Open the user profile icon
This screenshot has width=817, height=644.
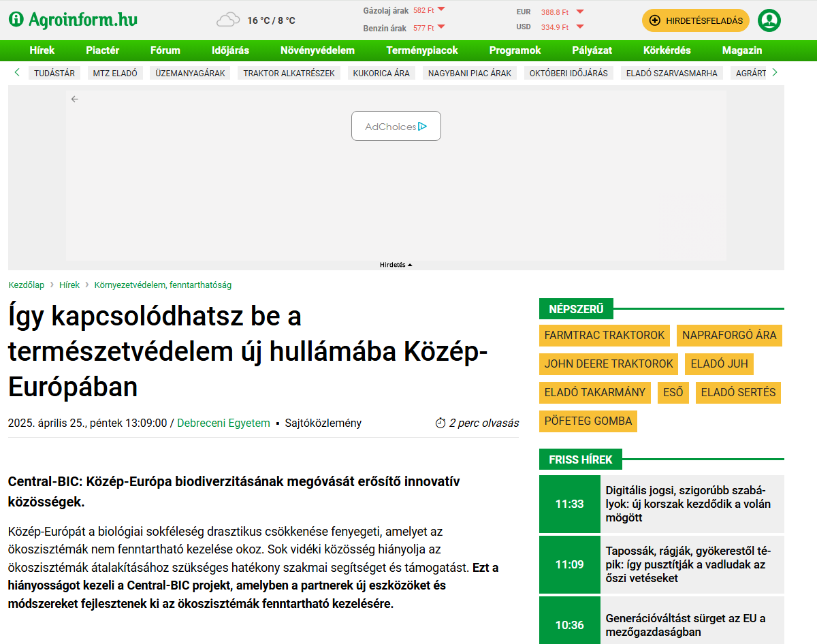tap(769, 20)
